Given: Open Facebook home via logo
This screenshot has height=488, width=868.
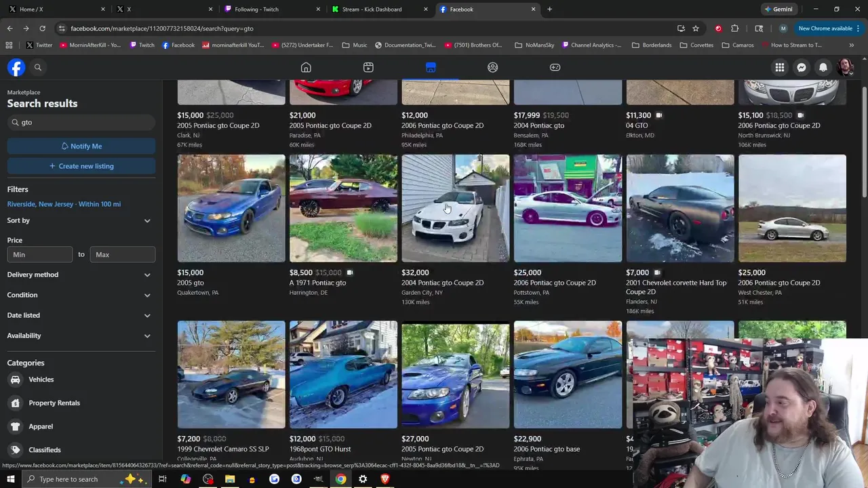Looking at the screenshot, I should tap(16, 67).
